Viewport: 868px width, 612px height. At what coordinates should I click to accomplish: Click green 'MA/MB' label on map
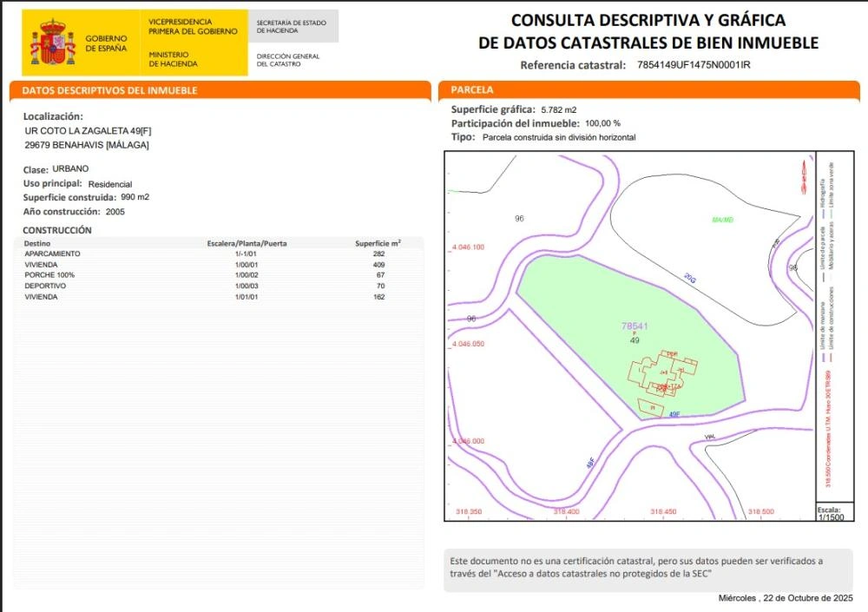coord(722,220)
